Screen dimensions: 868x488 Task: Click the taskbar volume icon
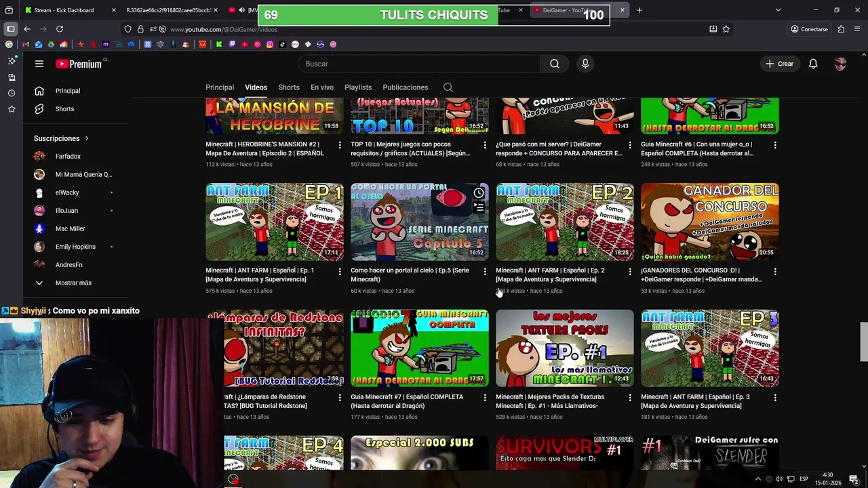click(779, 479)
